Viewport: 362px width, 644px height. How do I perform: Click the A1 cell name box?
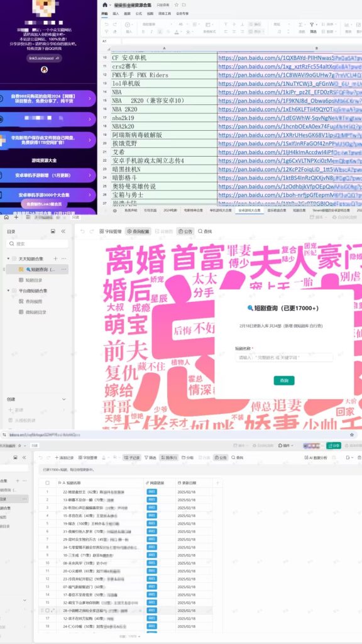(111, 41)
